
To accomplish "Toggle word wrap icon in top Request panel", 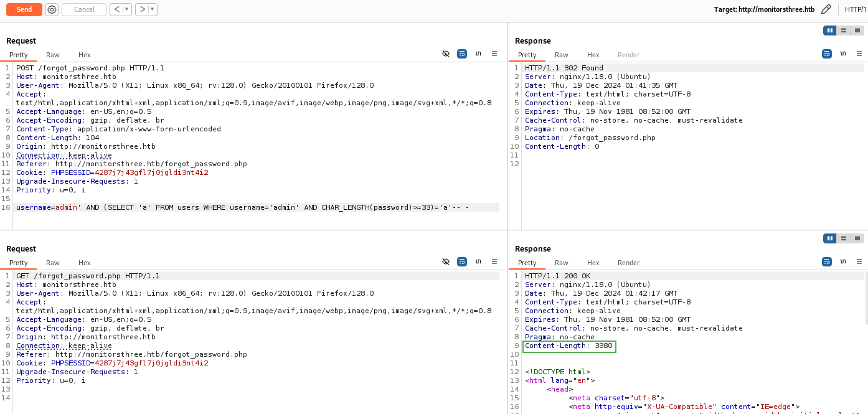I will click(462, 54).
